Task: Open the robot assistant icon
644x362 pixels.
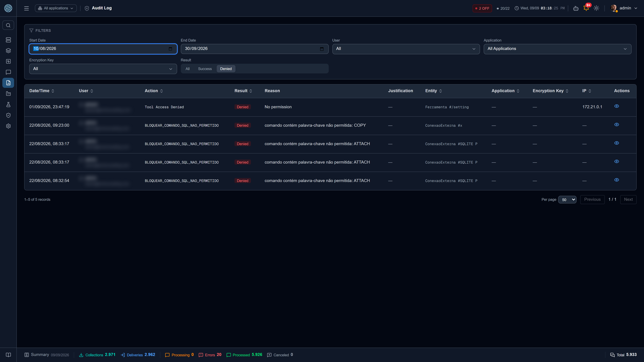Action: pyautogui.click(x=576, y=8)
